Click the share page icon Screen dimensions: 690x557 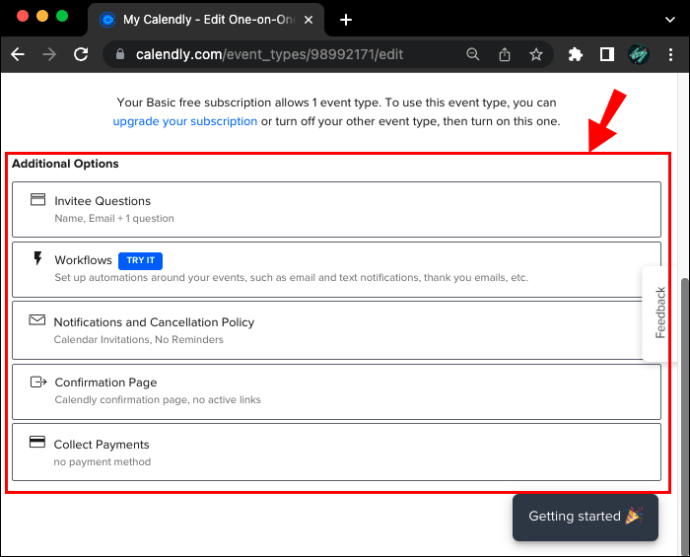pyautogui.click(x=505, y=55)
